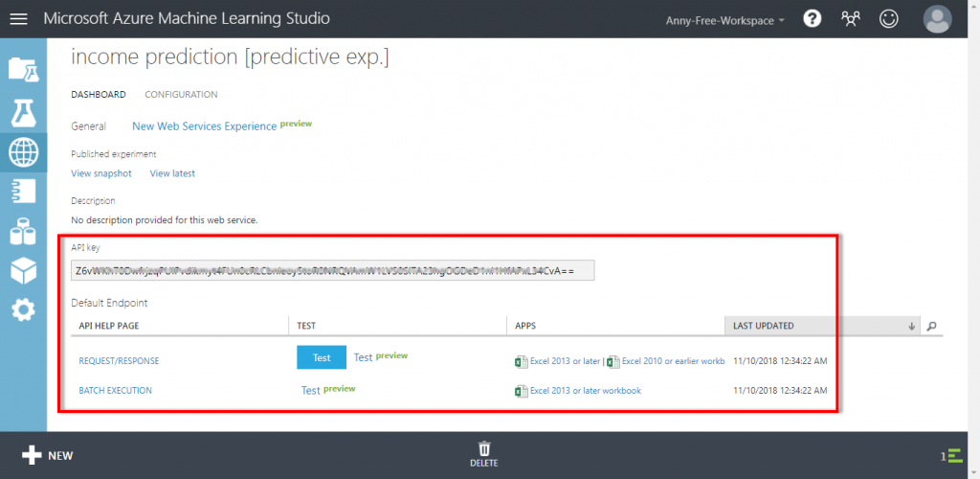980x479 pixels.
Task: Click the search magnifier in table header
Action: [931, 326]
